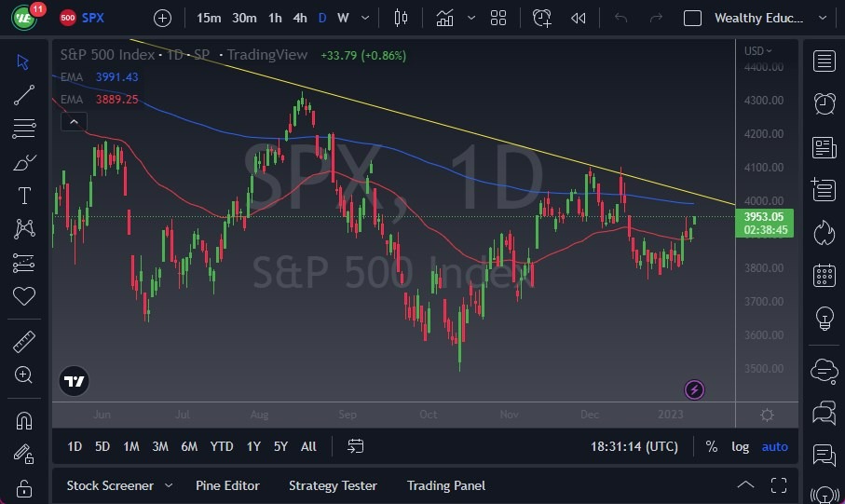This screenshot has width=845, height=504.
Task: Create a new alert
Action: pyautogui.click(x=541, y=18)
